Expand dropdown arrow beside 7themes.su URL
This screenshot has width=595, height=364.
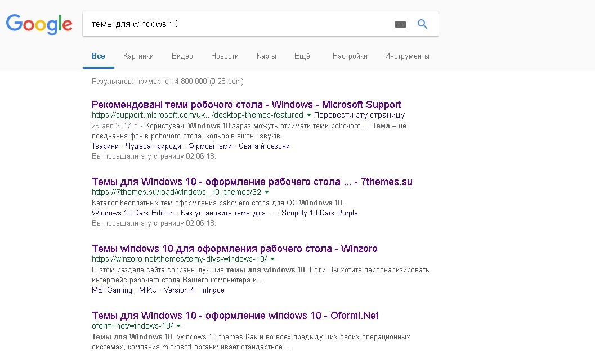point(267,192)
